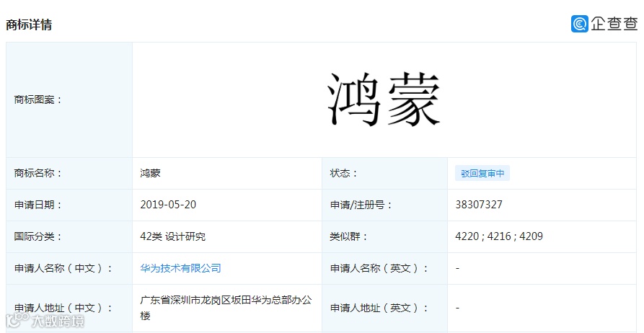
Task: Click the 类似群 label
Action: pos(349,236)
